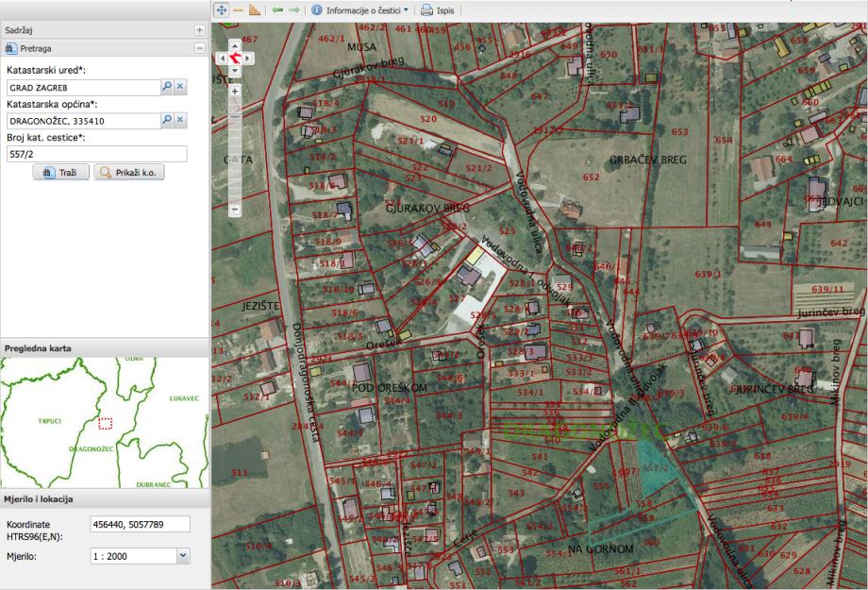Activate the measure distance ruler tool
The height and width of the screenshot is (590, 868).
coord(239,10)
